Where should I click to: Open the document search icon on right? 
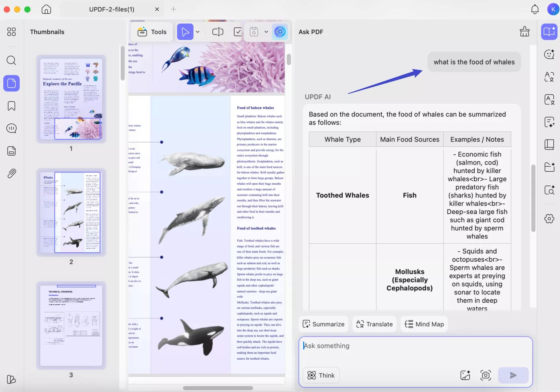[549, 190]
